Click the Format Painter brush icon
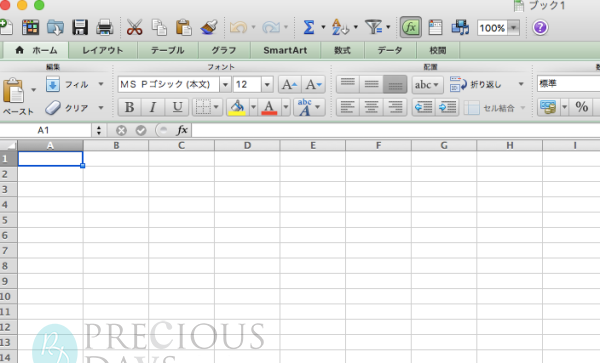Viewport: 600px width, 363px height. (209, 28)
